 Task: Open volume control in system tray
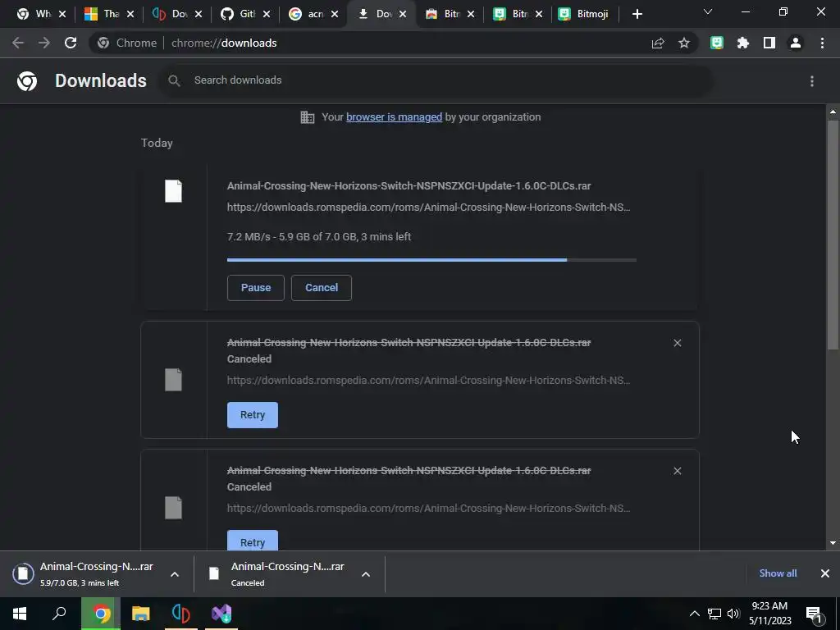pos(733,614)
